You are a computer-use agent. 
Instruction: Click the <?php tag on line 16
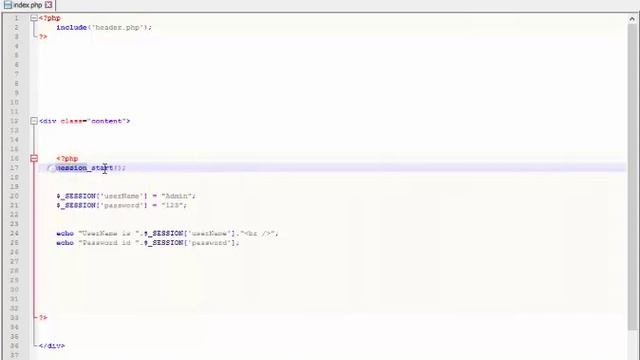pos(67,158)
